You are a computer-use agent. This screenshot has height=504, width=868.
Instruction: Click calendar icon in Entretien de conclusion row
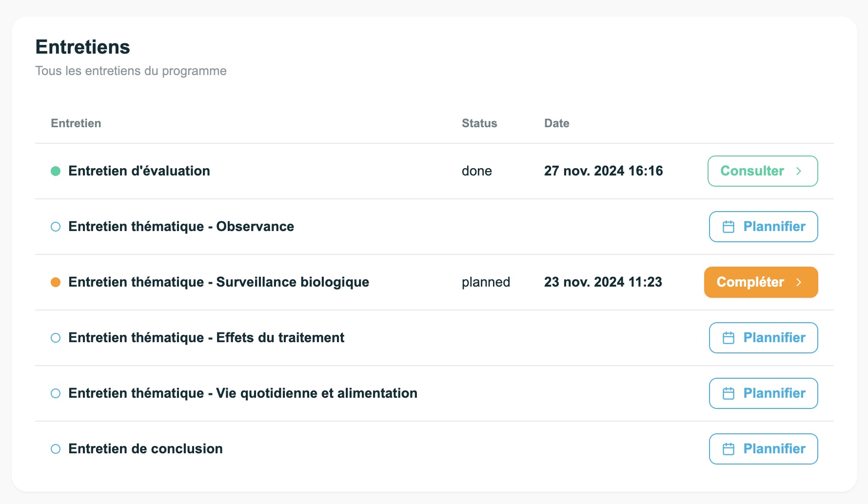coord(728,449)
